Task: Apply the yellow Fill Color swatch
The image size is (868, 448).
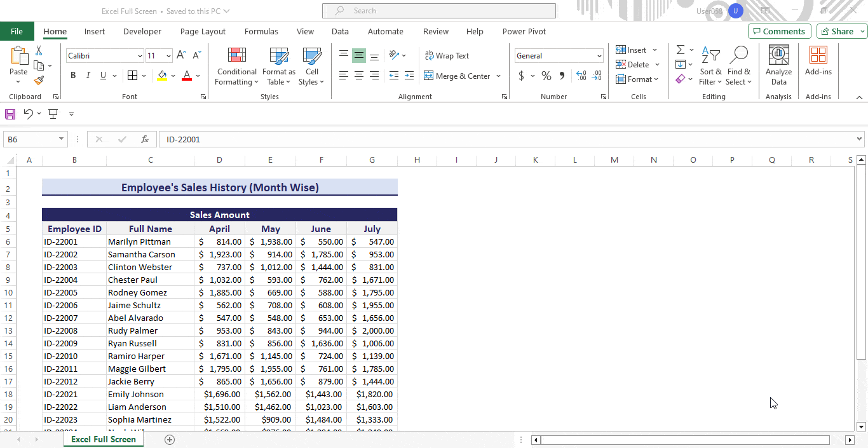Action: point(162,76)
